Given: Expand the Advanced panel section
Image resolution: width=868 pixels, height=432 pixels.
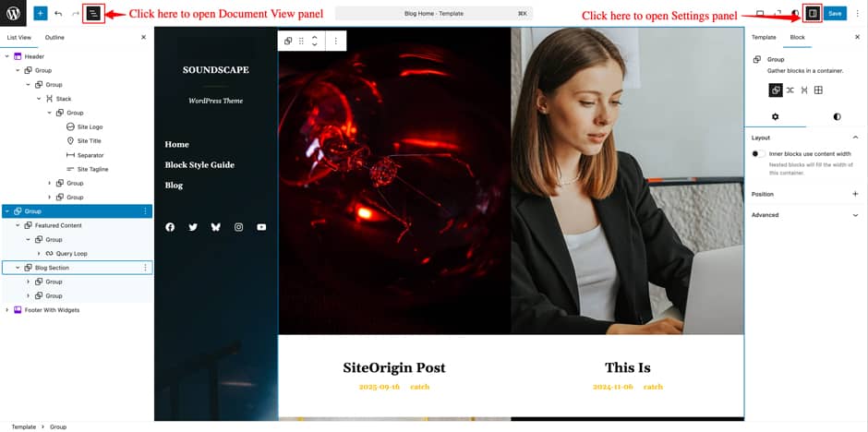Looking at the screenshot, I should [x=805, y=215].
